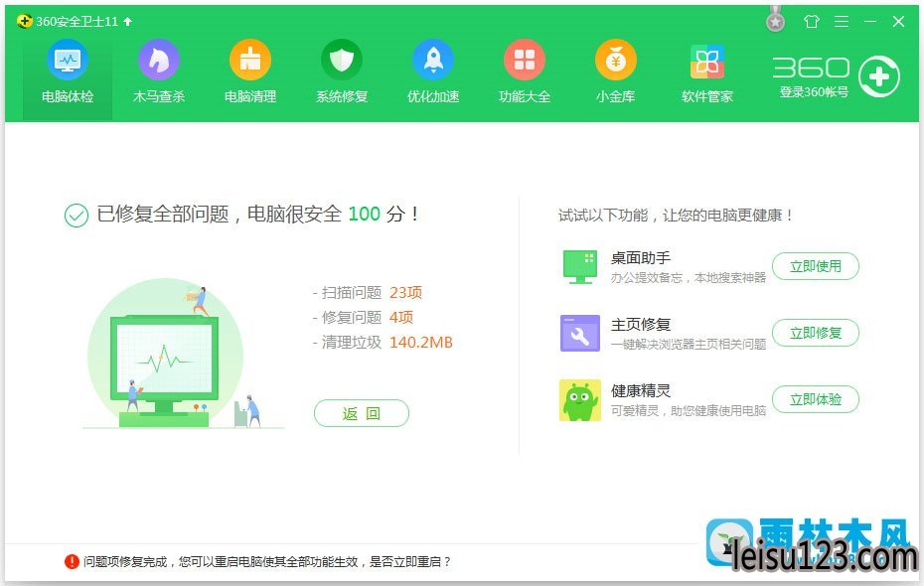Open the skin changer shirt icon
924x586 pixels.
point(812,22)
